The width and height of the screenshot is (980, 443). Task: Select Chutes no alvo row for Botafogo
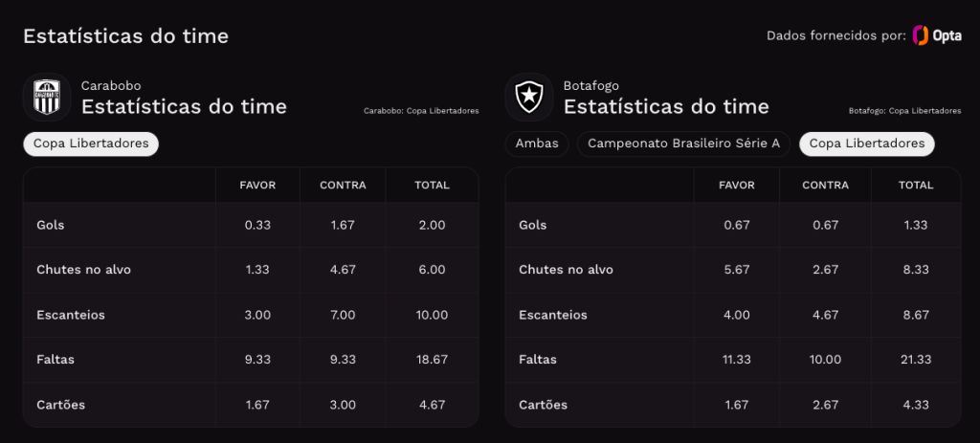coord(732,270)
